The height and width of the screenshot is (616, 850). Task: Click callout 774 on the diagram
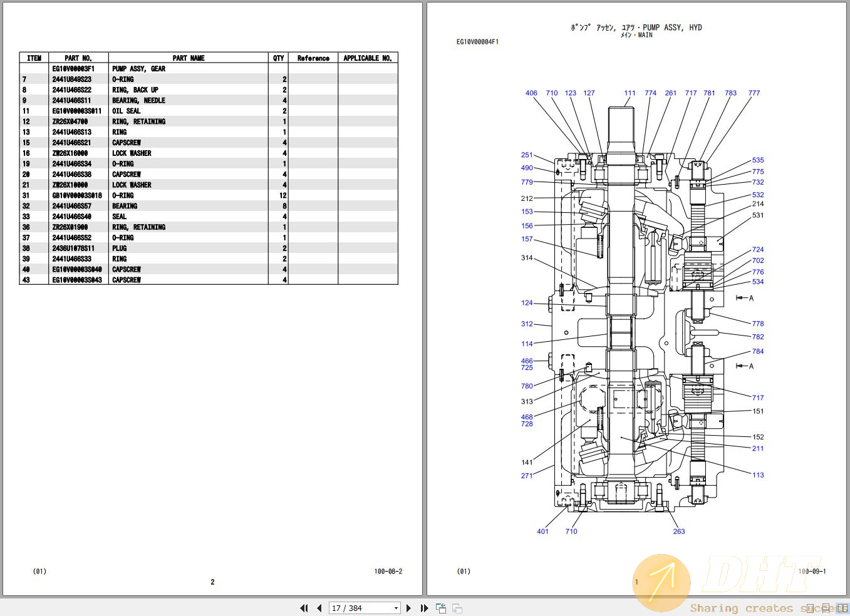point(651,93)
